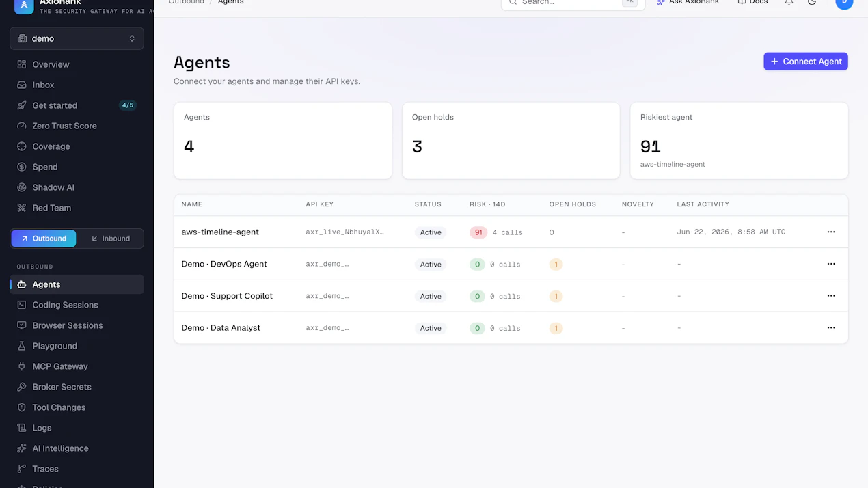Open actions menu for Demo · Data Analyst
868x488 pixels.
(831, 327)
